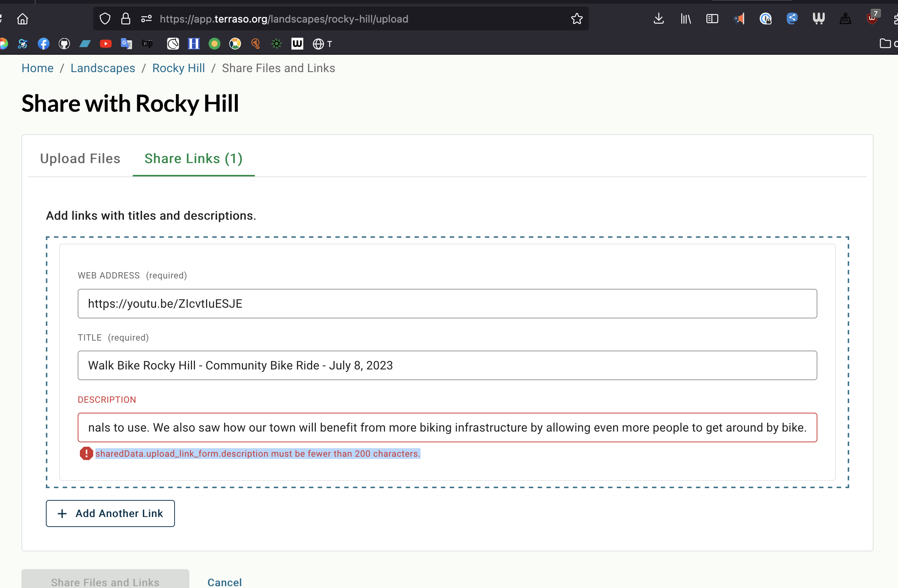This screenshot has height=588, width=898.
Task: Open the site security lock dropdown
Action: 126,18
